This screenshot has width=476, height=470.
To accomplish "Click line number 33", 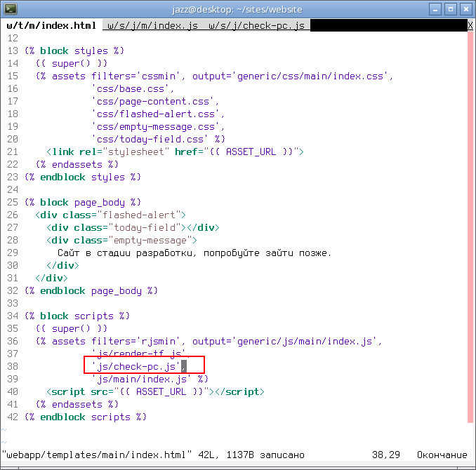I will (x=13, y=304).
